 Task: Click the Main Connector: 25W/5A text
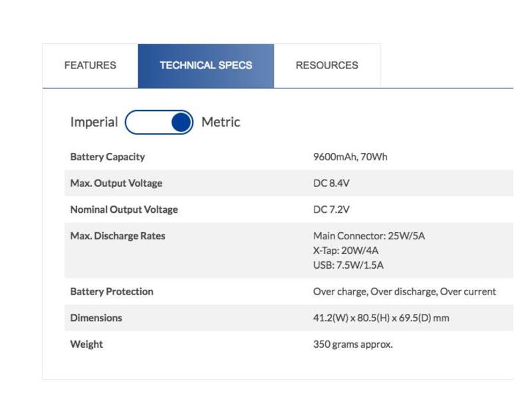tap(368, 236)
